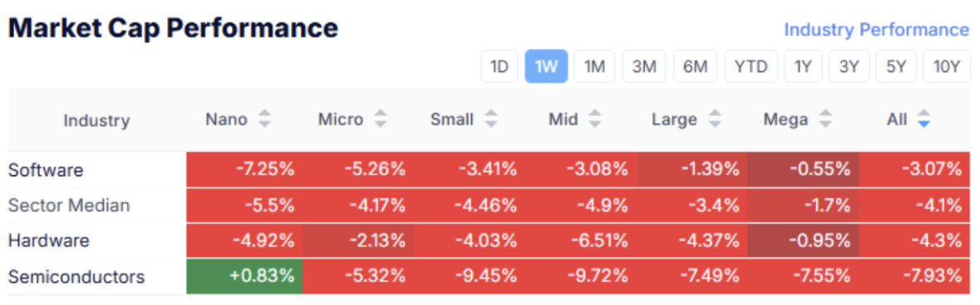Screen dimensions: 980x305
Task: Click the green Semiconductors Nano +0.83% cell
Action: click(244, 276)
